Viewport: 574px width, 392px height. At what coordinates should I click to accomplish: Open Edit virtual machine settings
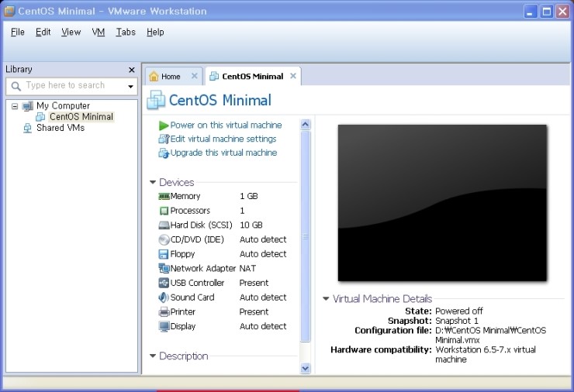click(223, 139)
